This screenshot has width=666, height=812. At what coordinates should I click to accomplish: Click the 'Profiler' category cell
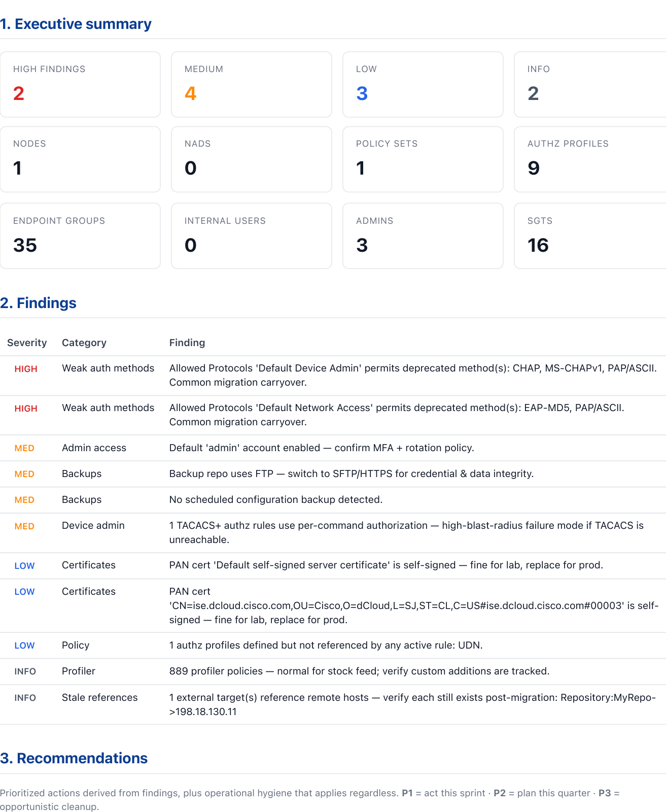coord(79,671)
